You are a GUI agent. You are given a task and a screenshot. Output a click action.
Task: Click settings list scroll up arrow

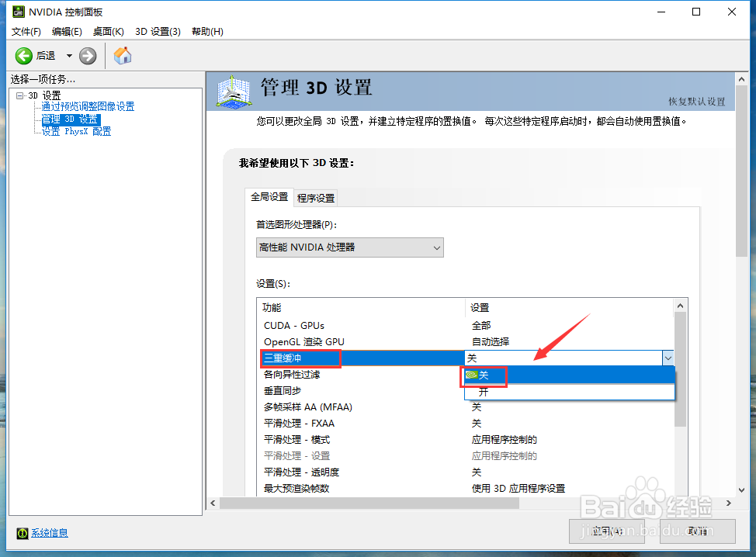680,306
